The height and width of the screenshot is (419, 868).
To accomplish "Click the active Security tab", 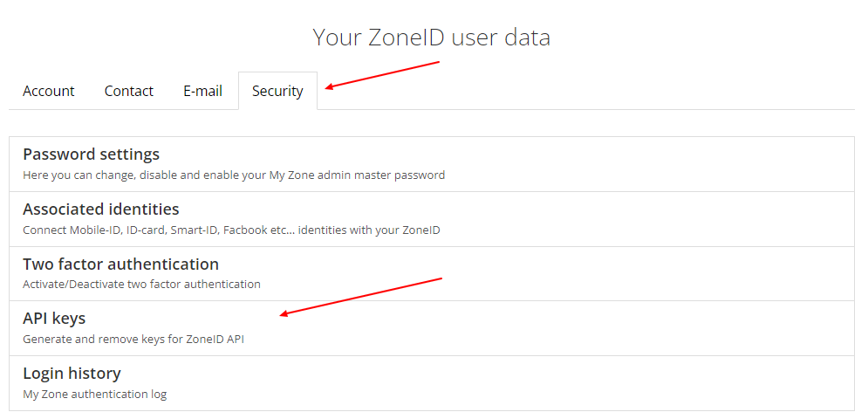I will [277, 91].
